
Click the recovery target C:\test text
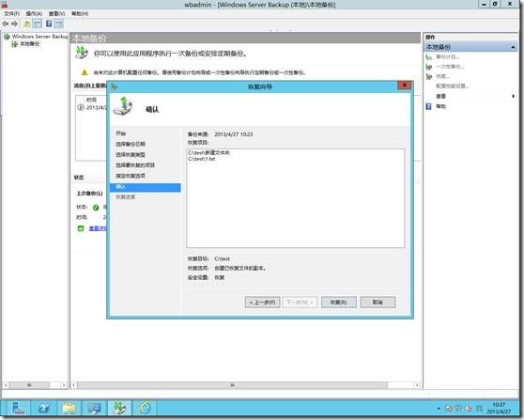click(223, 258)
